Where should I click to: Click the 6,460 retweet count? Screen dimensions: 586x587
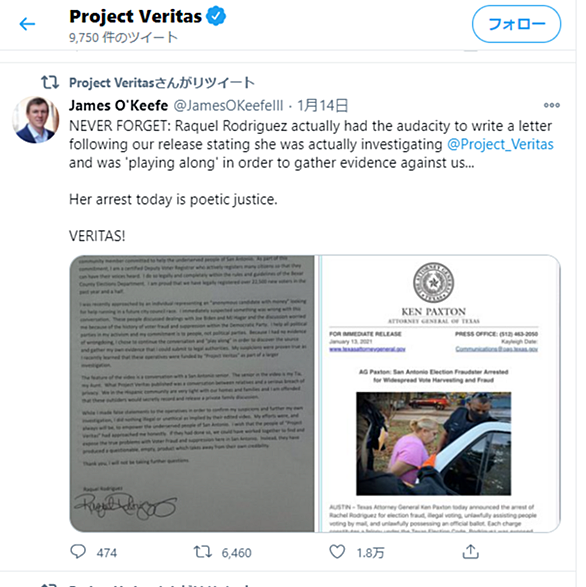coord(236,553)
